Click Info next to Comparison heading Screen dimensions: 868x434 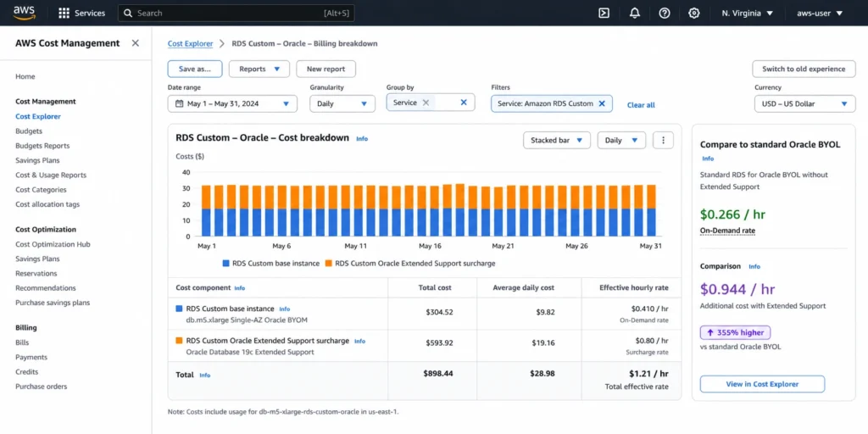coord(754,266)
